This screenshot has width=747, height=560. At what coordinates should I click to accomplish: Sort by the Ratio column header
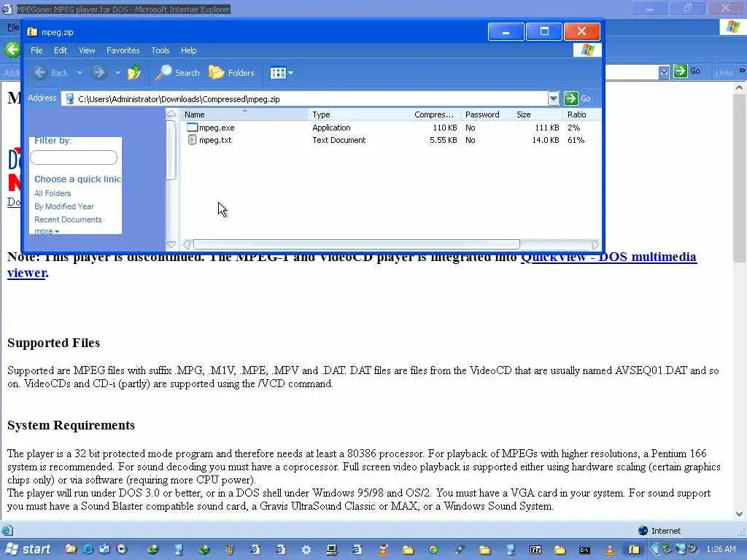tap(581, 114)
